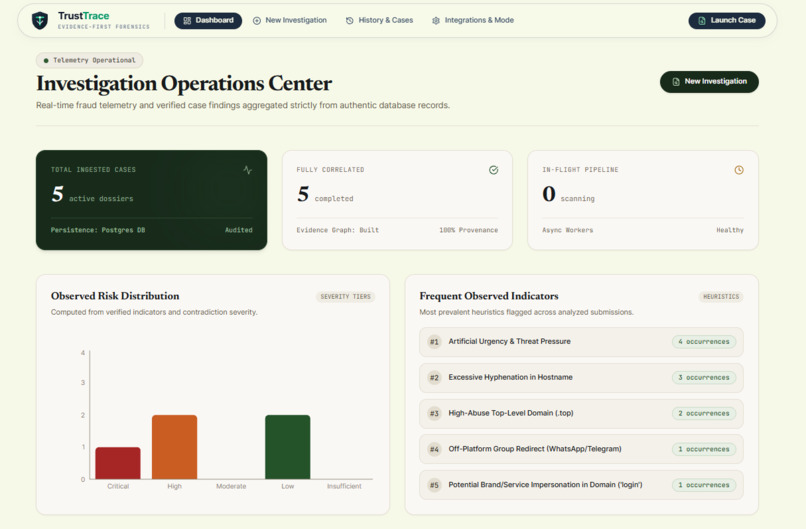Screen dimensions: 806x529
Task: Click the Severity Tiers tag
Action: click(x=345, y=297)
